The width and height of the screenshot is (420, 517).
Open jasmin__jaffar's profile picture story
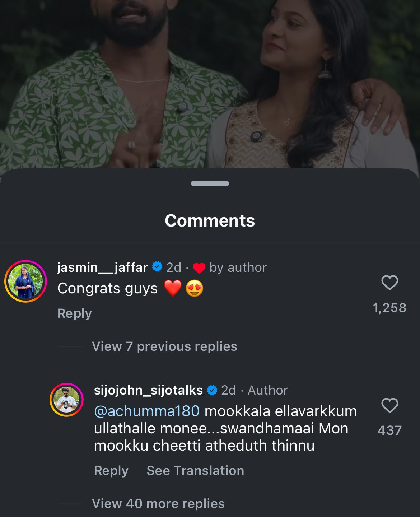point(25,281)
